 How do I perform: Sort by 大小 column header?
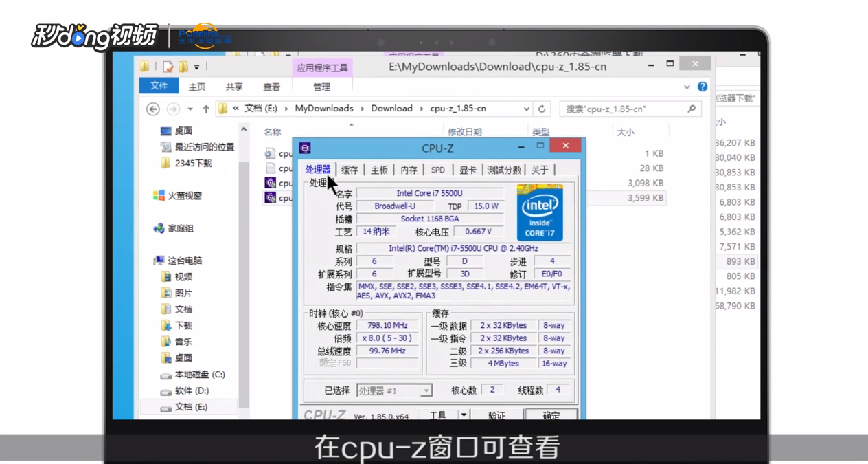pyautogui.click(x=625, y=132)
